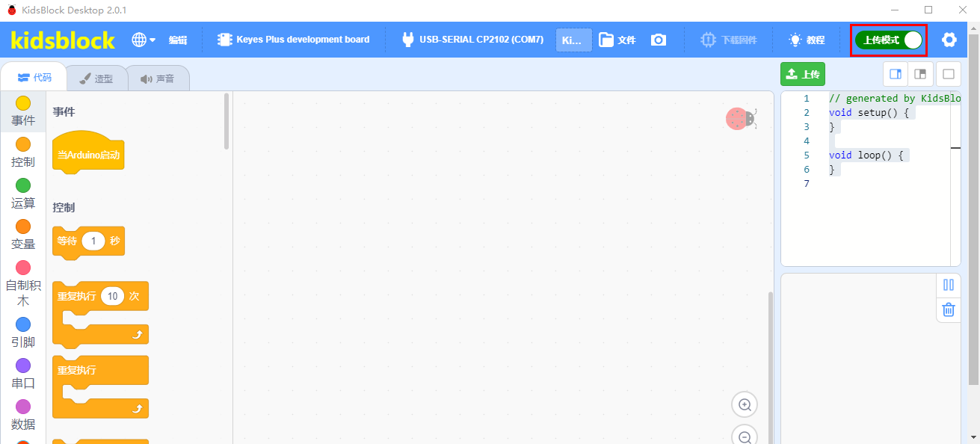Toggle the 上传模式 upload mode switch

pyautogui.click(x=889, y=40)
